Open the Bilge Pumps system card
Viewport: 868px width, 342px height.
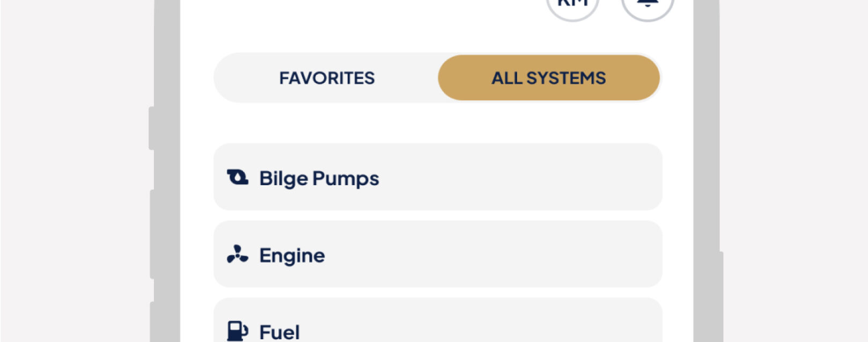pyautogui.click(x=438, y=177)
